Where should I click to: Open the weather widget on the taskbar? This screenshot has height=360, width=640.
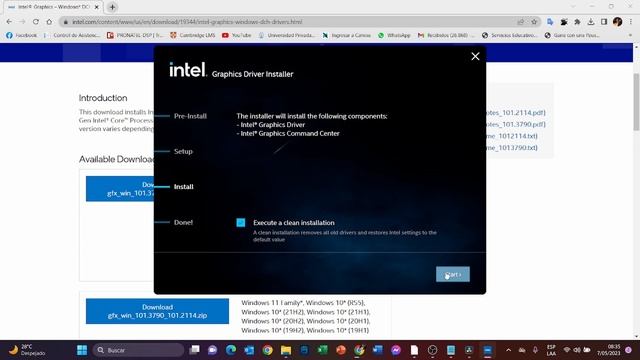click(27, 350)
